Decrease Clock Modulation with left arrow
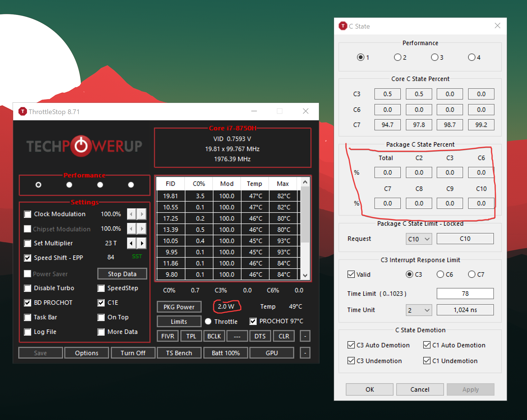The width and height of the screenshot is (527, 420). click(x=131, y=214)
